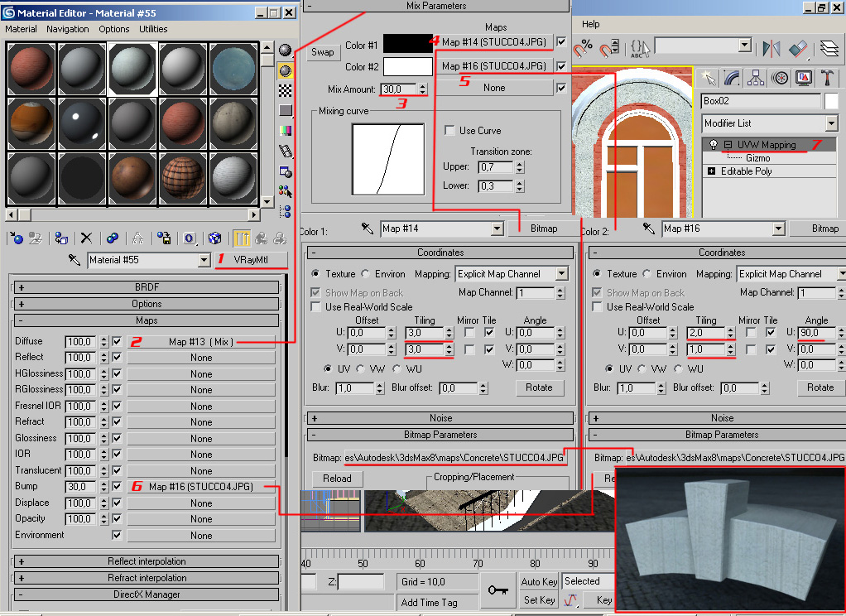Click the large key Set Keys icon
Image resolution: width=846 pixels, height=616 pixels.
pyautogui.click(x=498, y=590)
